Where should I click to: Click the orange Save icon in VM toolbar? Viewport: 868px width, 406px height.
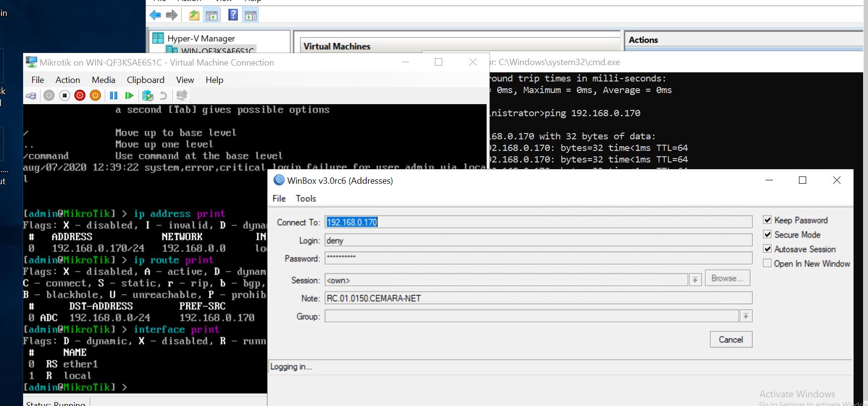[x=96, y=95]
